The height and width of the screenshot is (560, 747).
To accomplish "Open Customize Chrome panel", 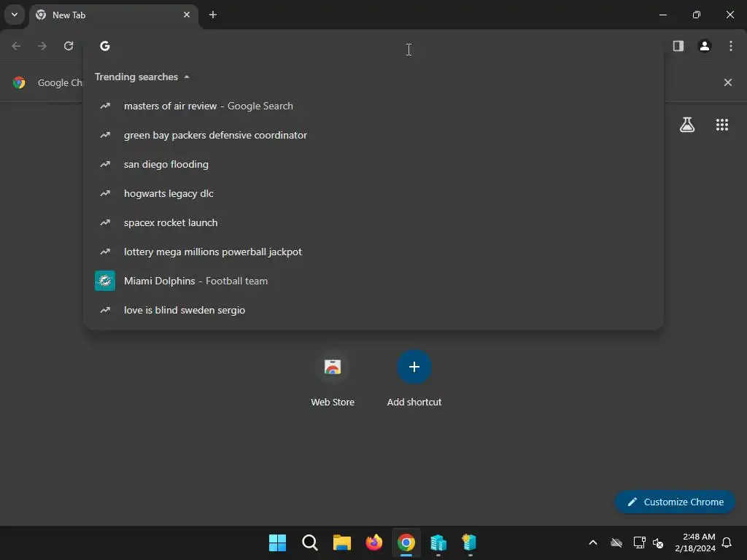I will (x=675, y=502).
